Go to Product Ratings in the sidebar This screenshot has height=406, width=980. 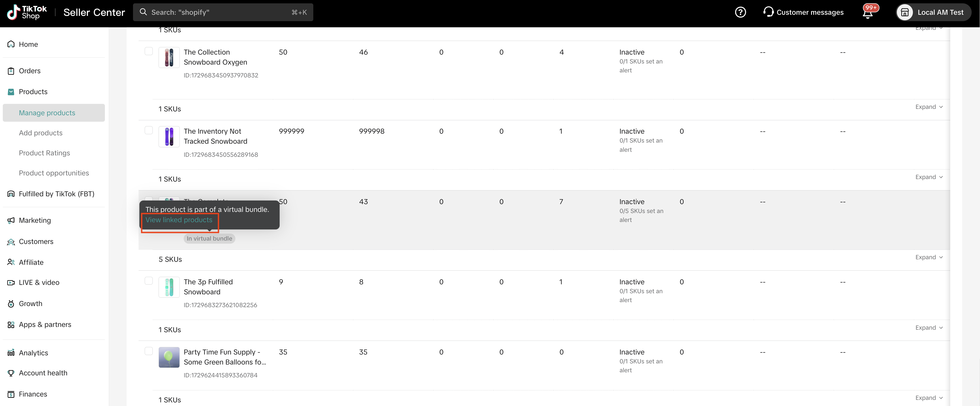click(x=45, y=153)
